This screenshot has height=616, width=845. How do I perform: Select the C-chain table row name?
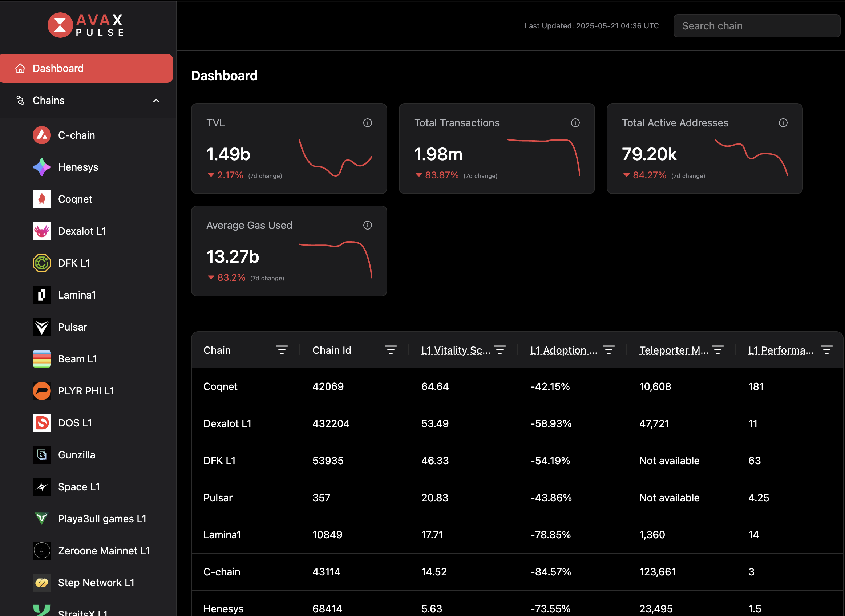(222, 572)
